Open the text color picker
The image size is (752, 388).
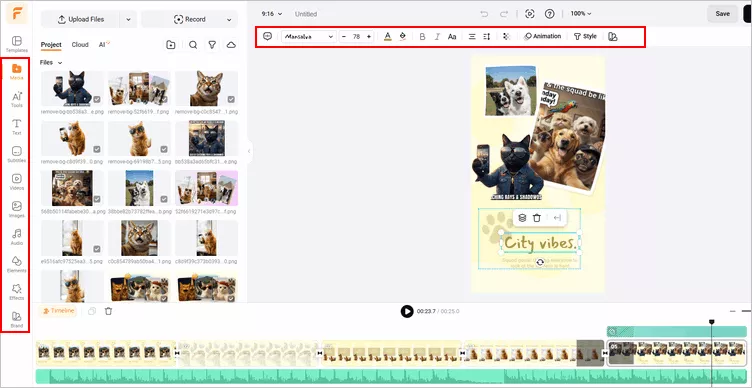pos(388,36)
